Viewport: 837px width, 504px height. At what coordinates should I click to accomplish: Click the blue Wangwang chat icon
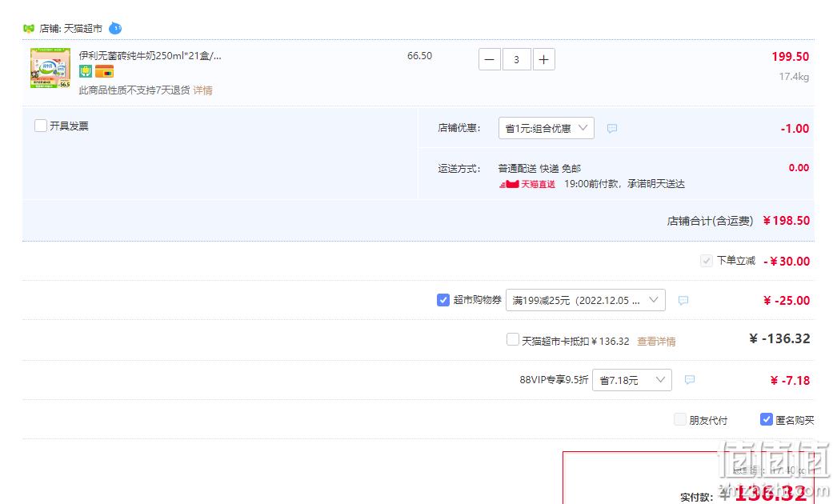115,28
